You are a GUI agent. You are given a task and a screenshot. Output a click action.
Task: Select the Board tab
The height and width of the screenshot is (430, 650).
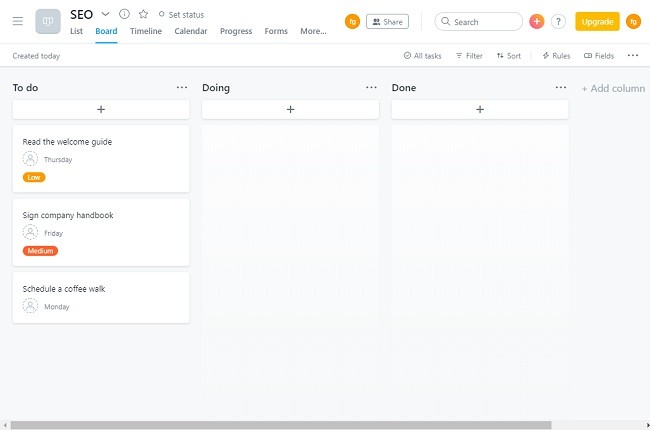pos(106,31)
